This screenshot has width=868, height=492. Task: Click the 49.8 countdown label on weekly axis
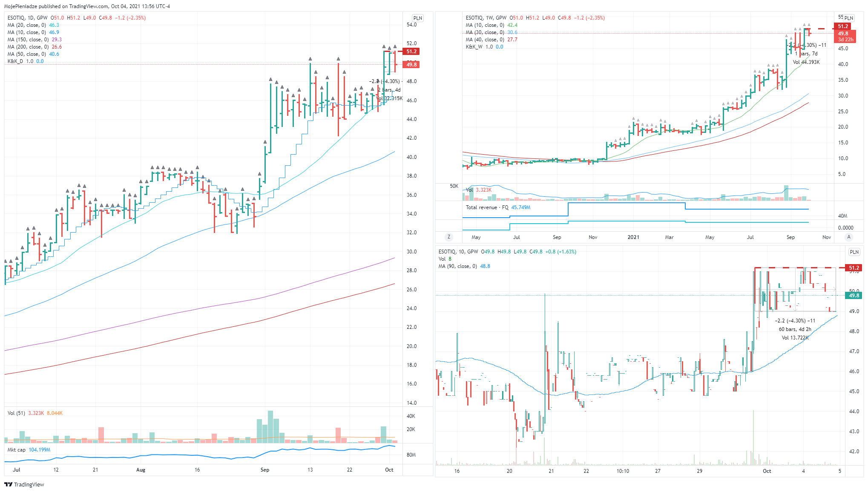[x=845, y=36]
